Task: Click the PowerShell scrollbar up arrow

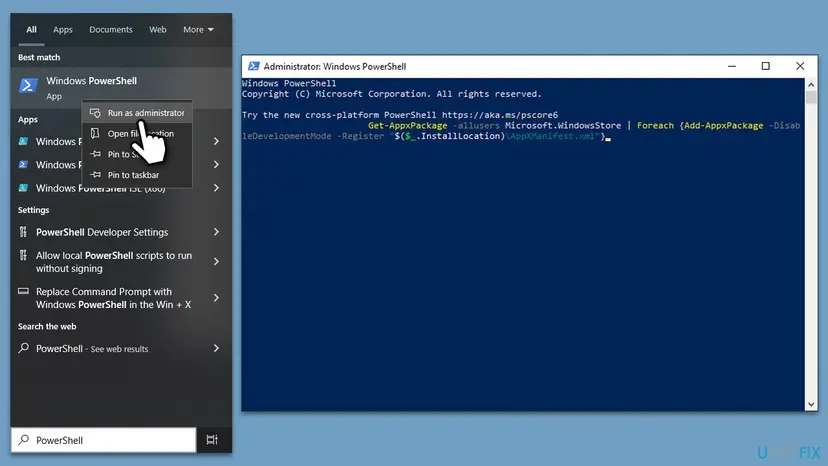Action: pos(811,85)
